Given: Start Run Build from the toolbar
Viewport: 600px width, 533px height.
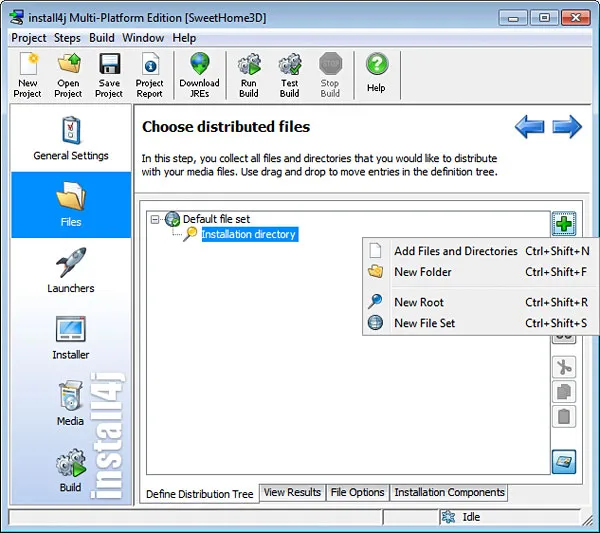Looking at the screenshot, I should 249,75.
